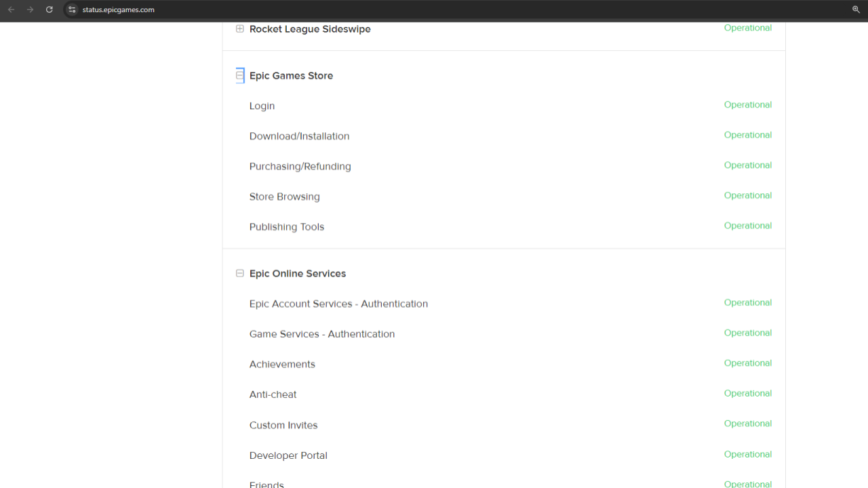The height and width of the screenshot is (488, 868).
Task: Click Operational status for Game Services - Authentication
Action: [747, 333]
